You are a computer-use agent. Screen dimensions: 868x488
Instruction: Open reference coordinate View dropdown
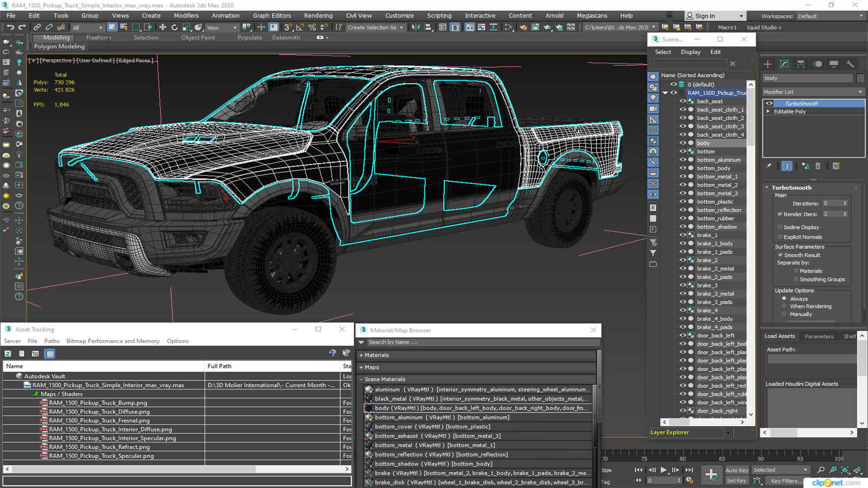tap(222, 28)
